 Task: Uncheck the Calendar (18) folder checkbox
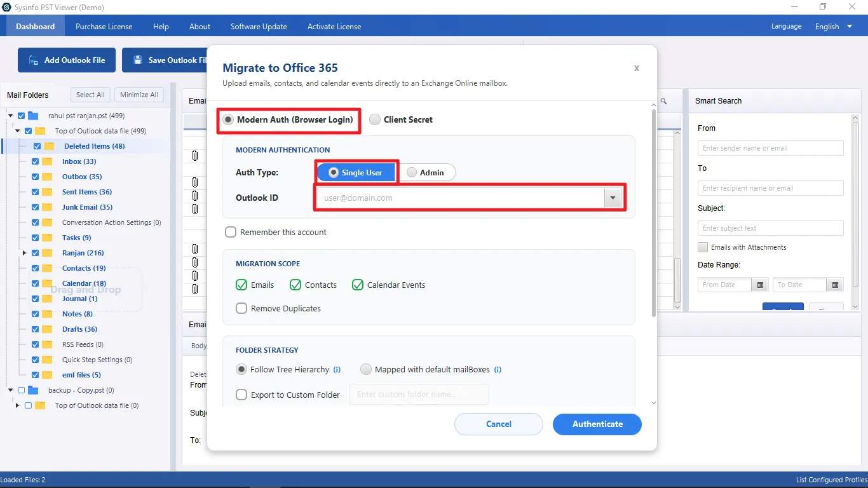click(36, 283)
